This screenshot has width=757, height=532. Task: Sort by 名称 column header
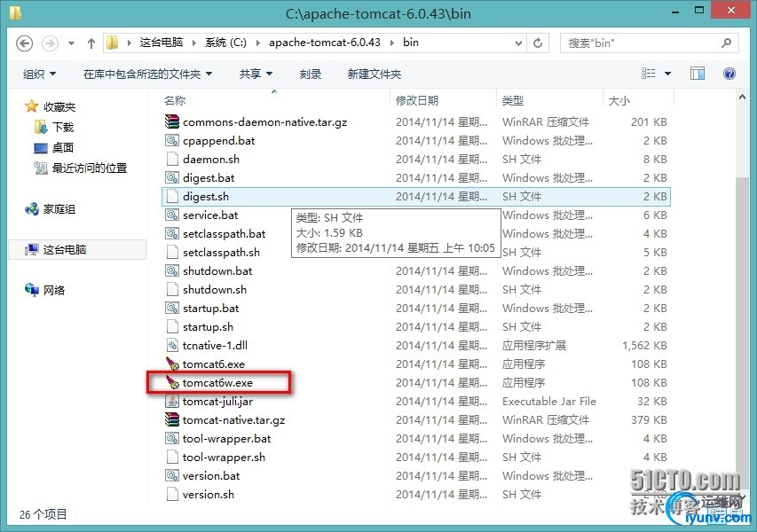pos(175,100)
